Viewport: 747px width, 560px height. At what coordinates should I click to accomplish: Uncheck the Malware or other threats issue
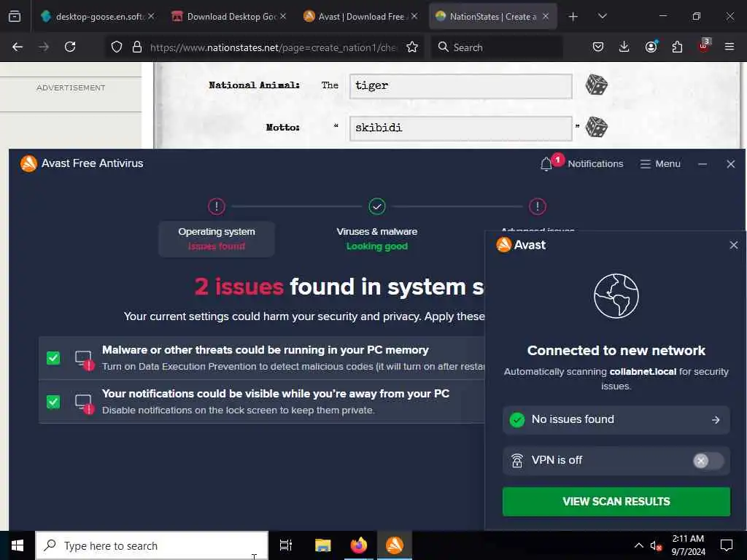click(53, 358)
